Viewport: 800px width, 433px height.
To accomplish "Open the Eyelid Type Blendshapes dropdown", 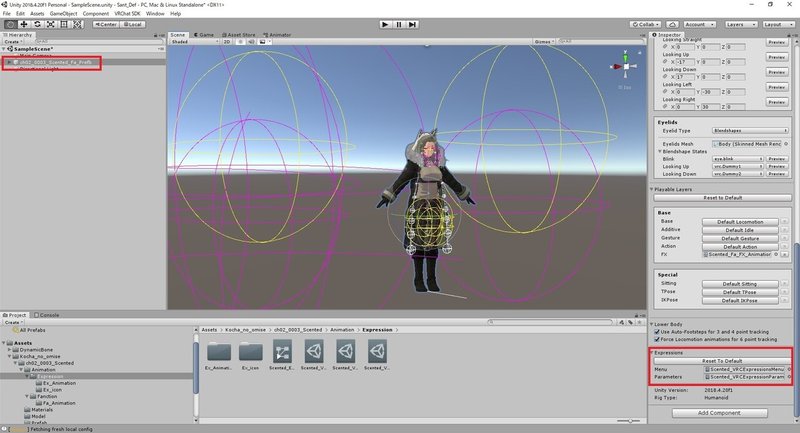I will tap(750, 131).
